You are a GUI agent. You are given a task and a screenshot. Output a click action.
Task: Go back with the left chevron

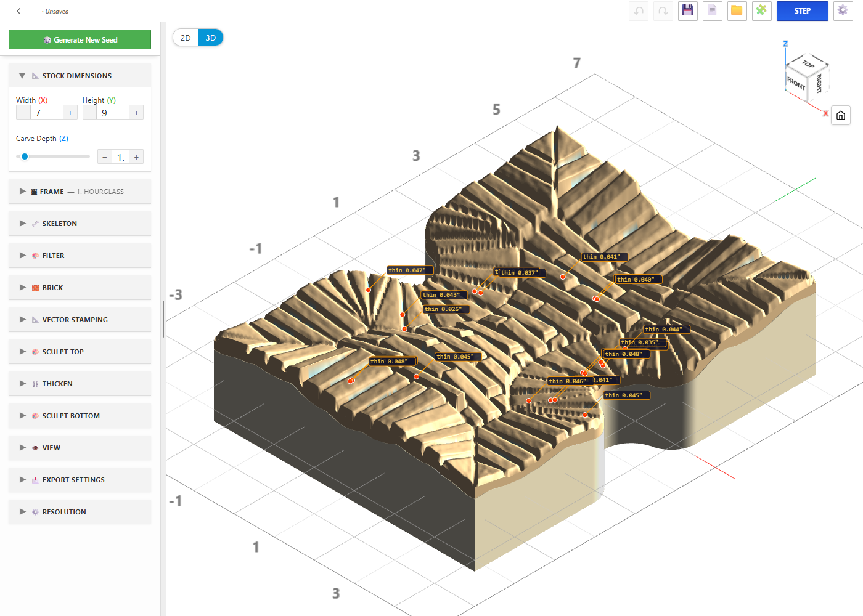pyautogui.click(x=19, y=11)
